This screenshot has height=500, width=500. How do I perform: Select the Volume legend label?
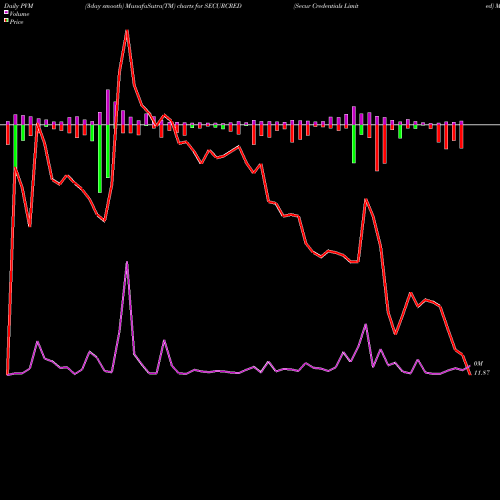click(19, 14)
